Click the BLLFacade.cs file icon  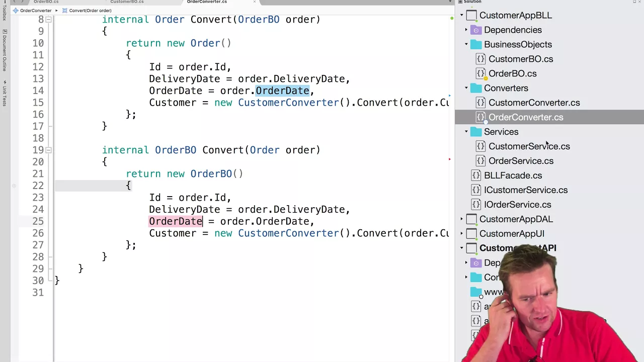(x=476, y=176)
